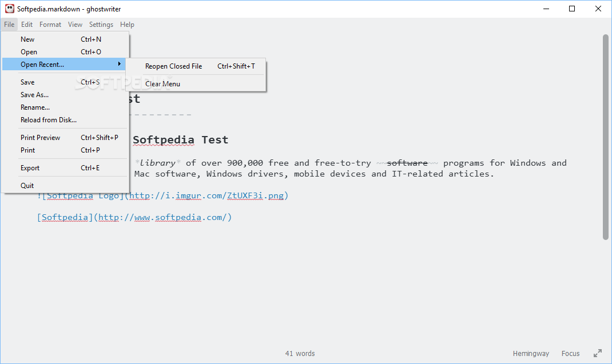Click the struck-through word 'software'

coord(407,163)
